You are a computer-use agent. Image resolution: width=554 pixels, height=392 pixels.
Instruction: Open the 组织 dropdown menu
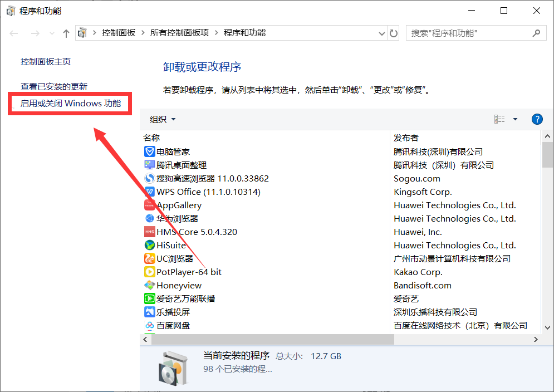point(163,119)
